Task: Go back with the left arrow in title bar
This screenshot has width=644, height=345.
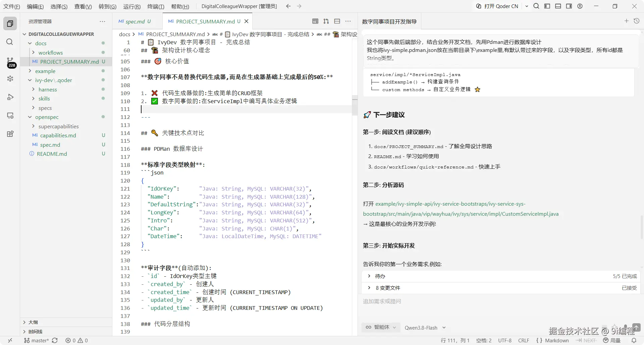Action: click(x=288, y=6)
